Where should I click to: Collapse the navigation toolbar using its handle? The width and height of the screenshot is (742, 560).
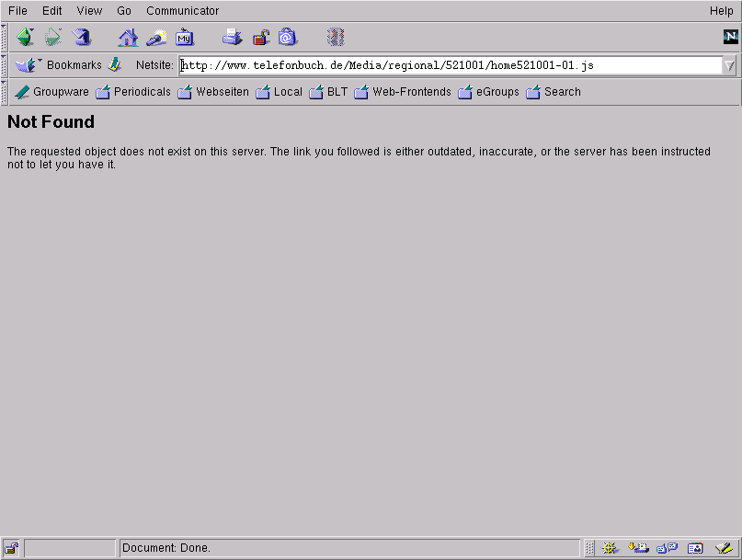pos(5,38)
